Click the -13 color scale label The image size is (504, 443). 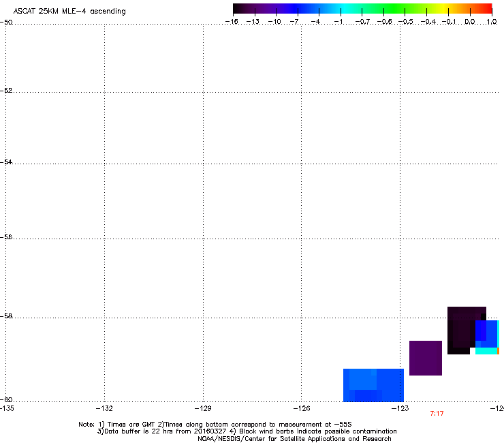tap(253, 22)
